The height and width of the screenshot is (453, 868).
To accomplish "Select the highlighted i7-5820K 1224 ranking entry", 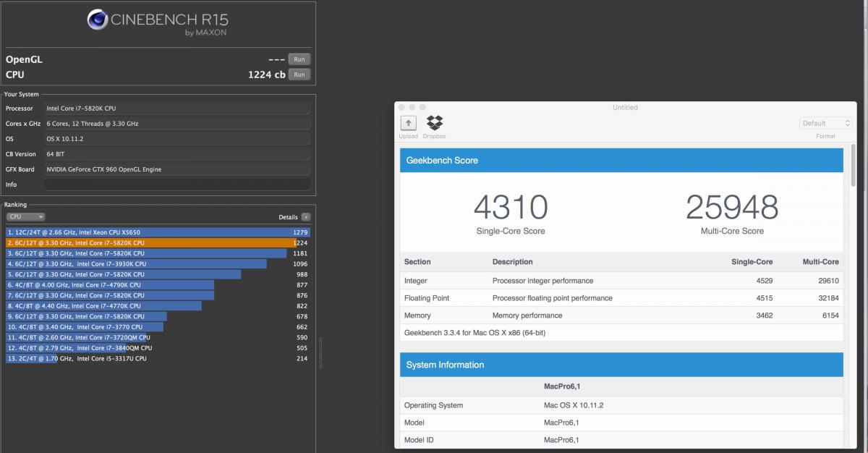I will (x=158, y=243).
